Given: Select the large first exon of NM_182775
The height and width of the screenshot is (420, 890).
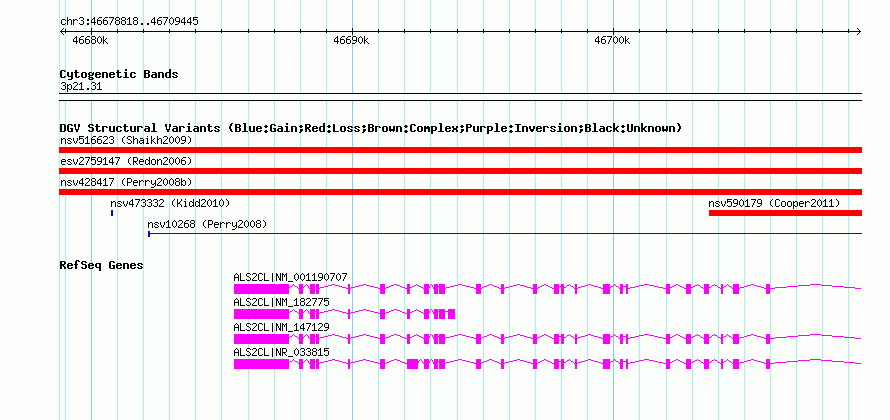Looking at the screenshot, I should (262, 314).
